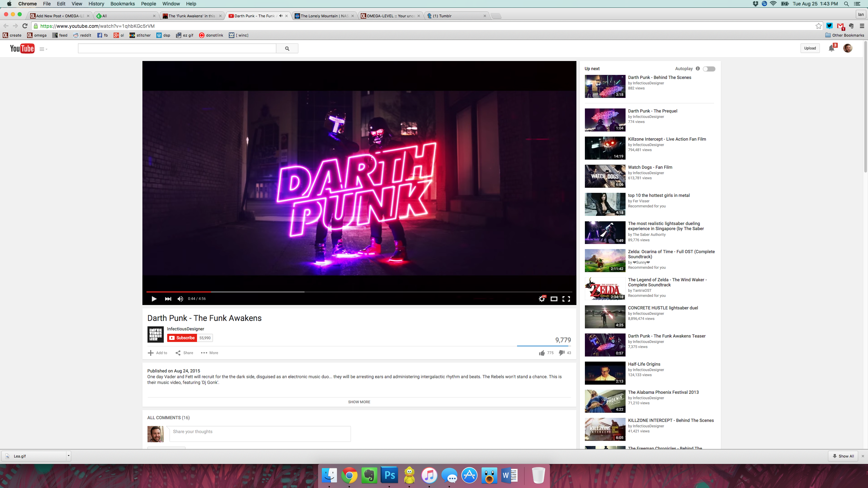
Task: Click the Share your thoughts comment box
Action: tap(260, 434)
